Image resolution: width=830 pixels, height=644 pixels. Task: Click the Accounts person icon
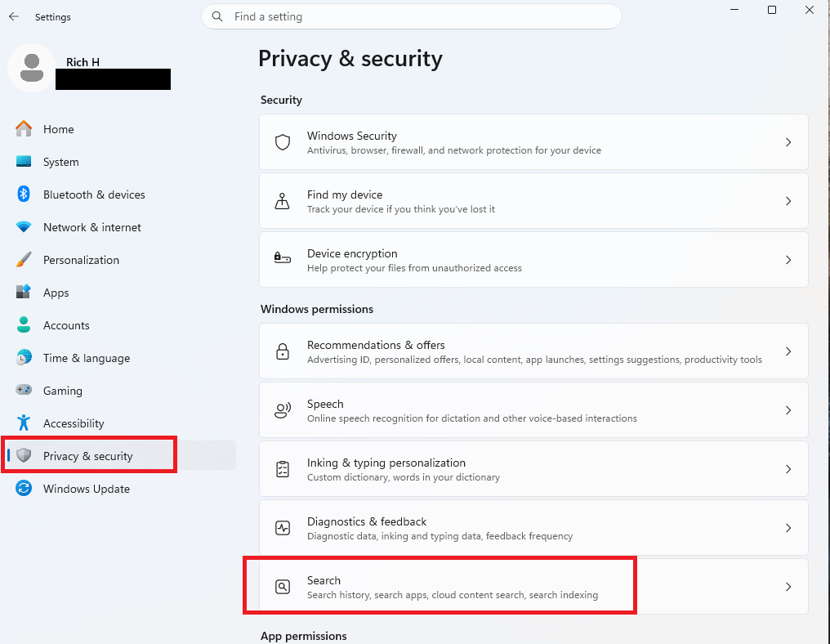coord(24,324)
